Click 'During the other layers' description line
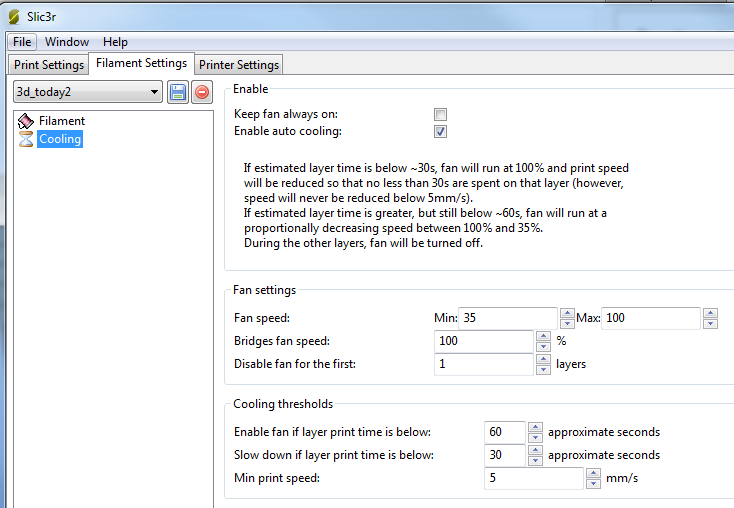The image size is (734, 508). click(x=363, y=243)
